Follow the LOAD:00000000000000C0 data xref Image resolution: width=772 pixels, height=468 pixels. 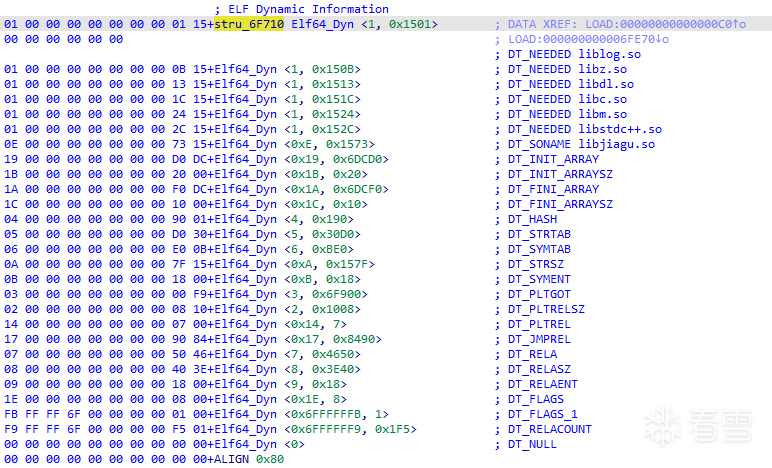pyautogui.click(x=666, y=24)
